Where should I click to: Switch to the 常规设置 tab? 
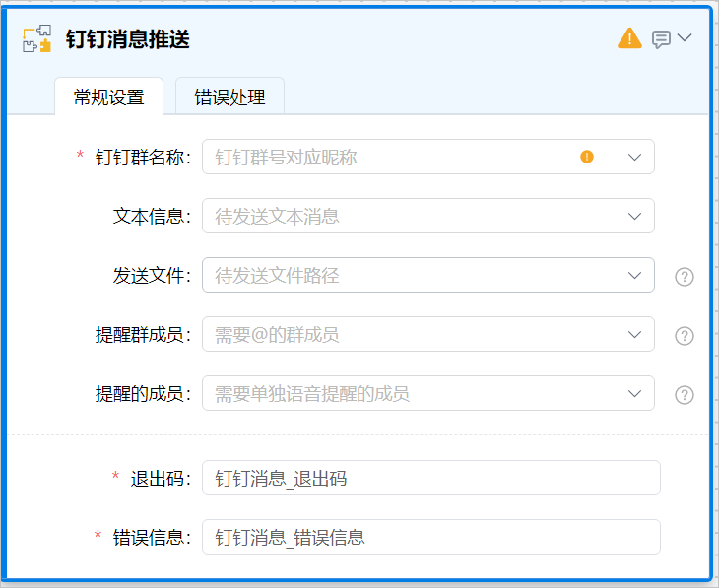click(109, 97)
